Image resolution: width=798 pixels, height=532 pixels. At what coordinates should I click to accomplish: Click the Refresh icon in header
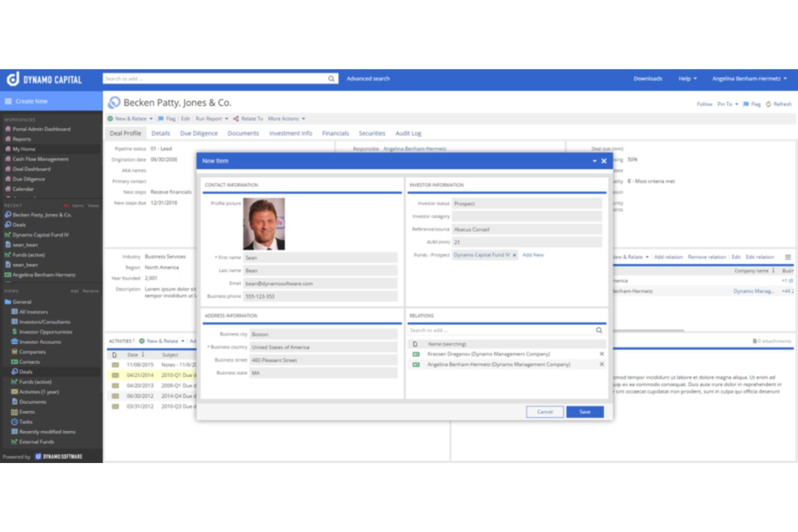click(768, 104)
